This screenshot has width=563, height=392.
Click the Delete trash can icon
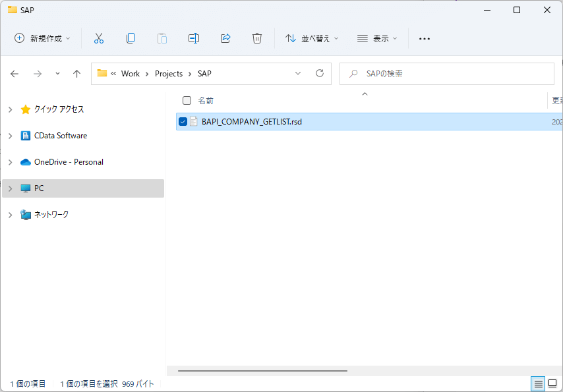point(257,38)
